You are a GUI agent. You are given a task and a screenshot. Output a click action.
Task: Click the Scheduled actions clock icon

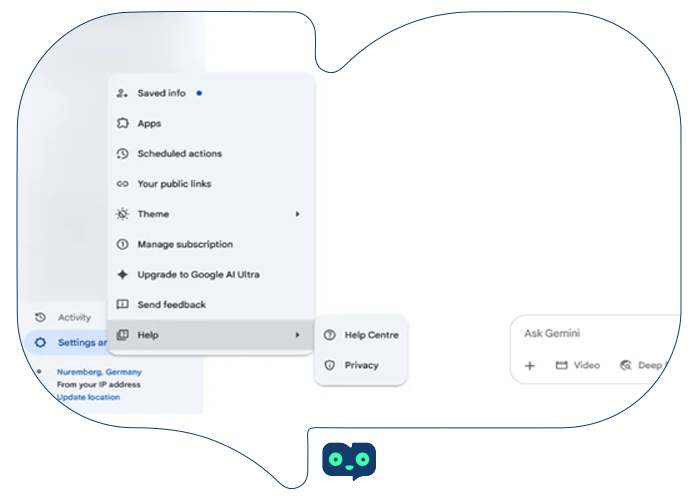(x=122, y=154)
